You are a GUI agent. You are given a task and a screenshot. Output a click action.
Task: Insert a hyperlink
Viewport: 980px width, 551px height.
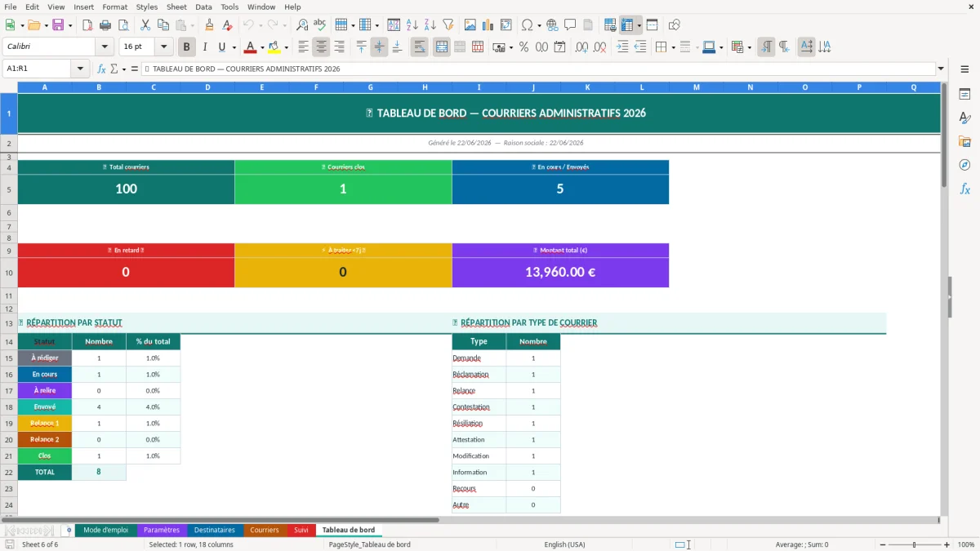click(x=553, y=25)
